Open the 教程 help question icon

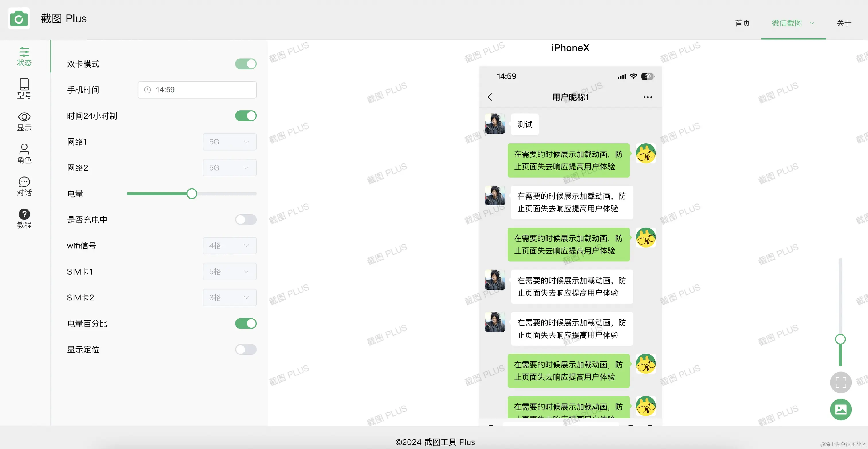pos(24,219)
